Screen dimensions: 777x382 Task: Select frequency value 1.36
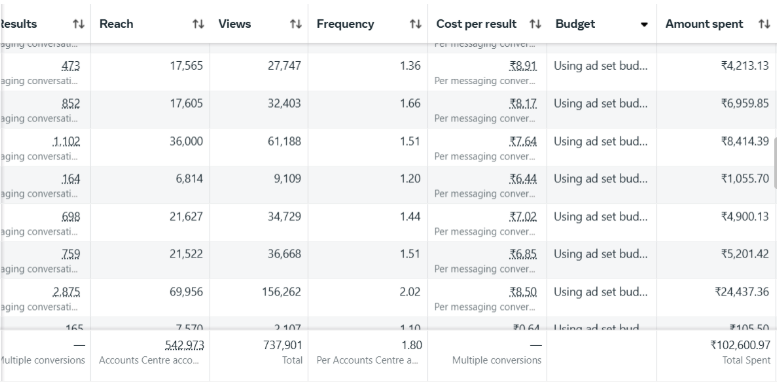(x=410, y=66)
